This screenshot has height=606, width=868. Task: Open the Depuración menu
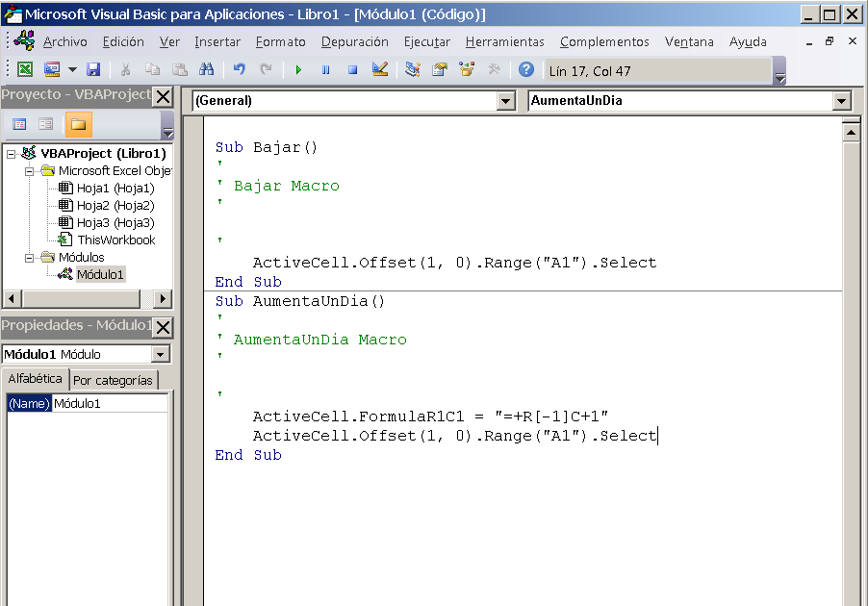[355, 42]
